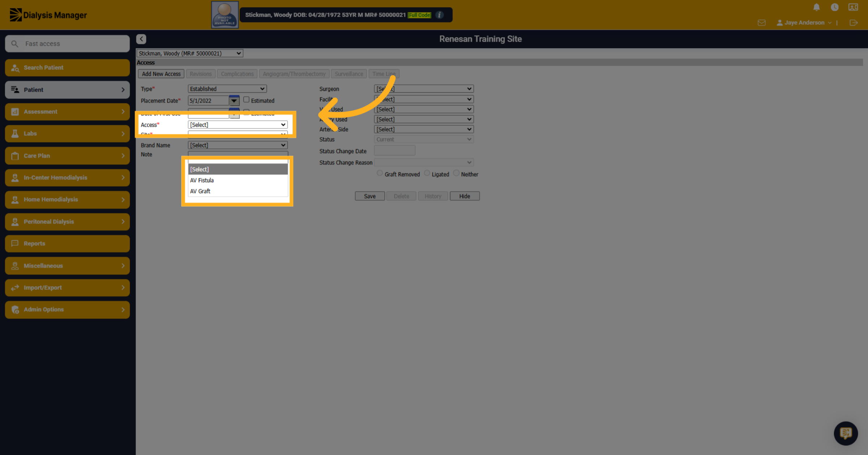Toggle the Placement Date Estimated checkbox
868x455 pixels.
[x=246, y=100]
